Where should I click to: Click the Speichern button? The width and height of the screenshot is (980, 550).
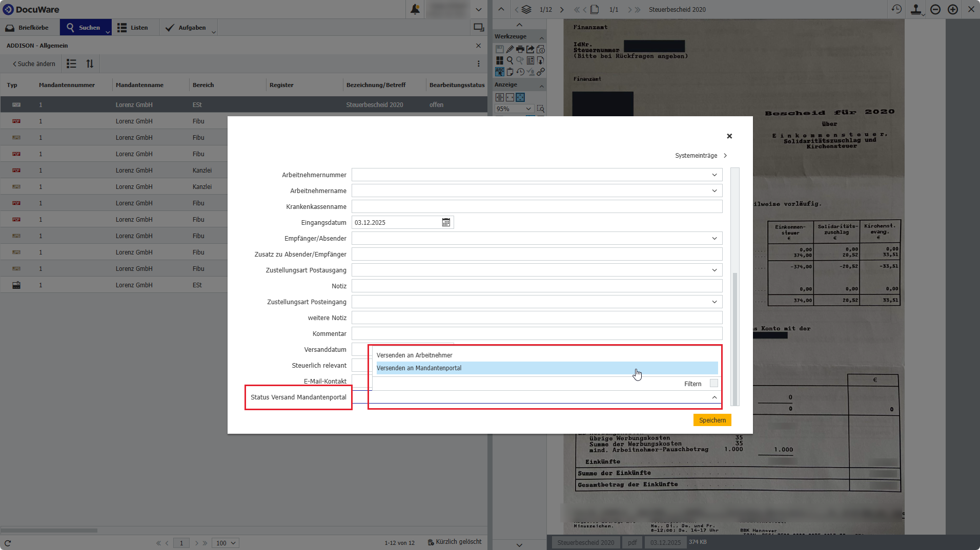(x=712, y=420)
